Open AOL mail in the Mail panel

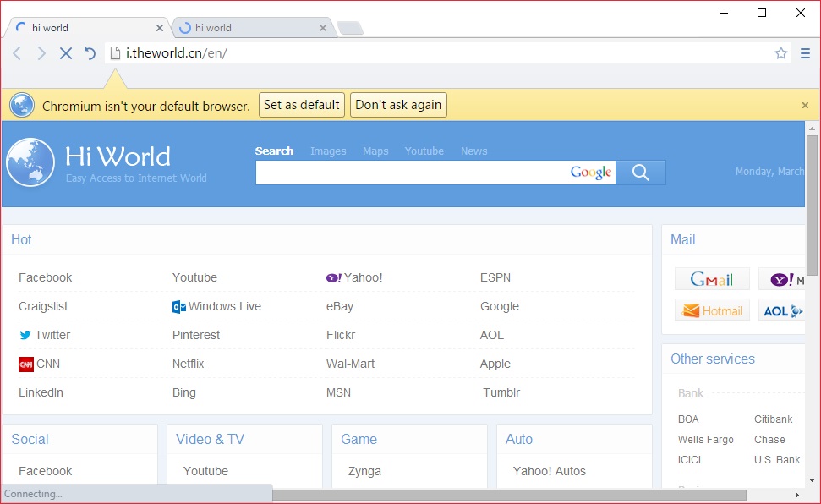point(781,310)
